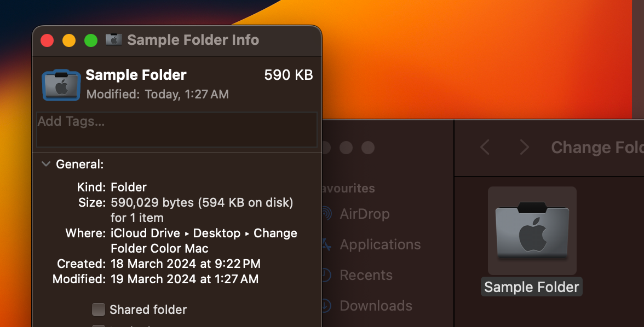Go back using the Finder back chevron

point(485,147)
